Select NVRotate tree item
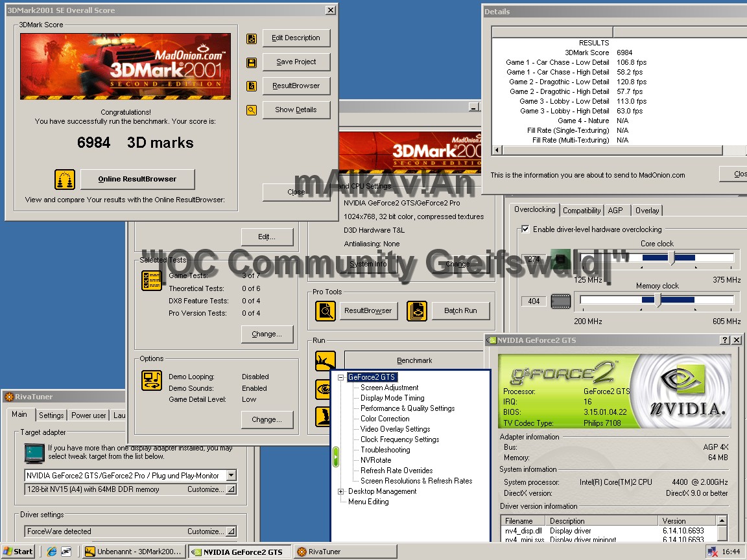 click(375, 460)
